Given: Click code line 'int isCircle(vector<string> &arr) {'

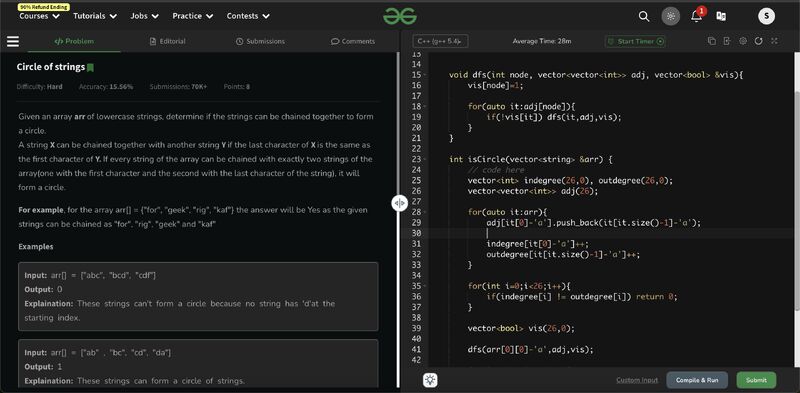Looking at the screenshot, I should [x=530, y=159].
